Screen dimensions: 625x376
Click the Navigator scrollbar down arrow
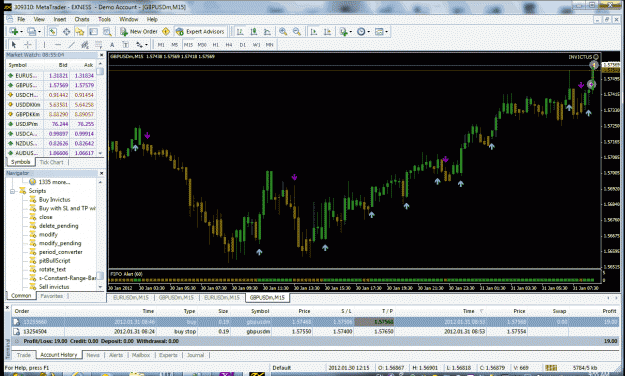100,287
